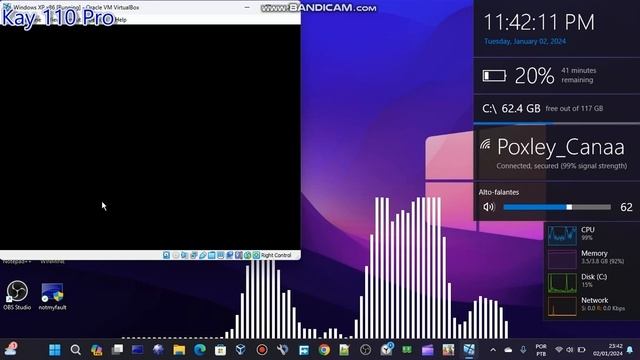Open taskbar Search
The height and width of the screenshot is (360, 640).
coord(75,350)
